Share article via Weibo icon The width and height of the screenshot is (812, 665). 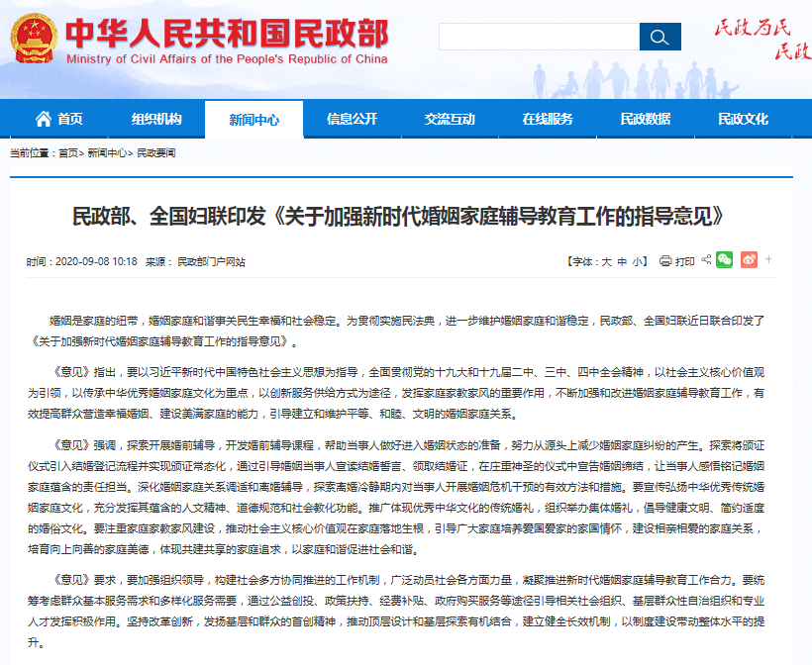[x=749, y=260]
